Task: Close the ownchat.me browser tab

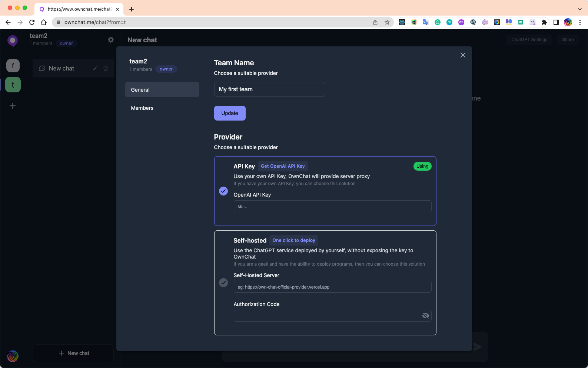Action: pyautogui.click(x=117, y=9)
